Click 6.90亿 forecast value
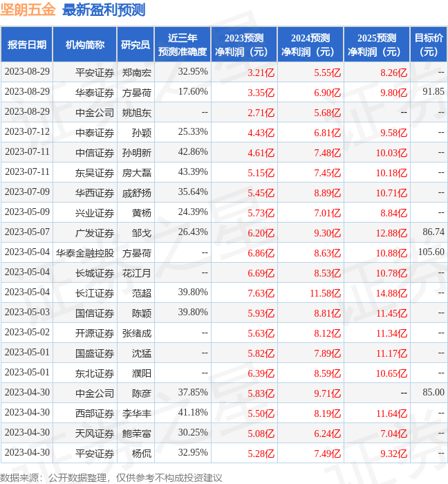448x484 pixels. [x=328, y=93]
